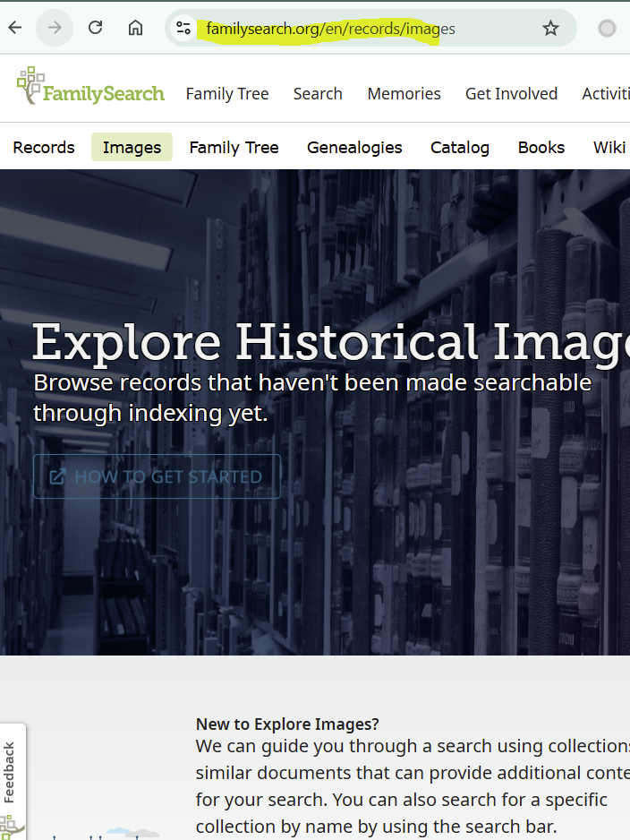Click the How To Get Started button
The width and height of the screenshot is (630, 840).
(157, 476)
